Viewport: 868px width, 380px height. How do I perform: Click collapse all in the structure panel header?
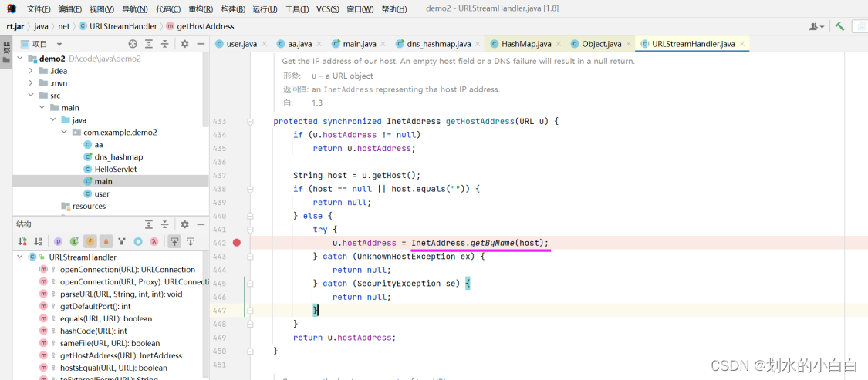(164, 224)
